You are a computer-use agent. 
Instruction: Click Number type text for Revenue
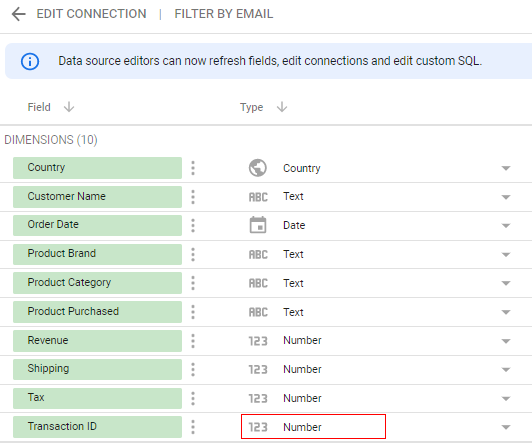pos(302,340)
